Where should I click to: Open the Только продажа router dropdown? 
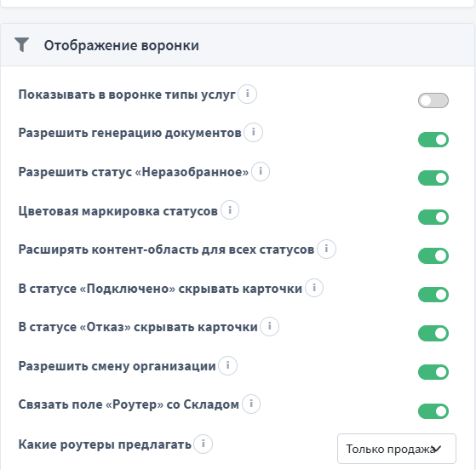(397, 449)
